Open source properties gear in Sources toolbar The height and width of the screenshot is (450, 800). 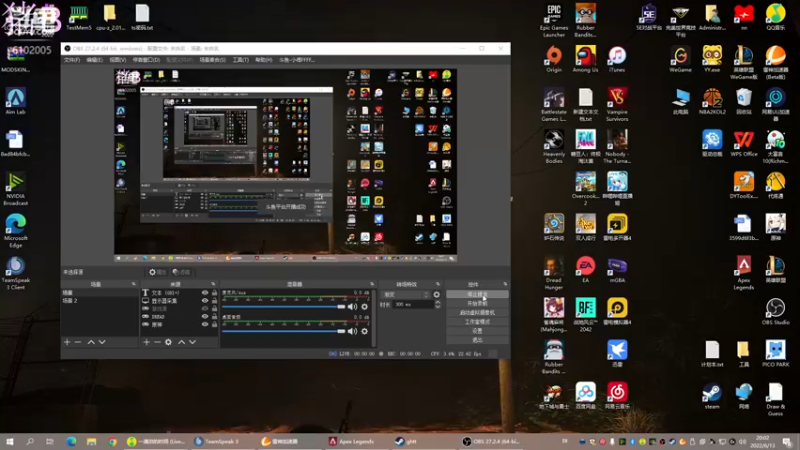click(168, 342)
